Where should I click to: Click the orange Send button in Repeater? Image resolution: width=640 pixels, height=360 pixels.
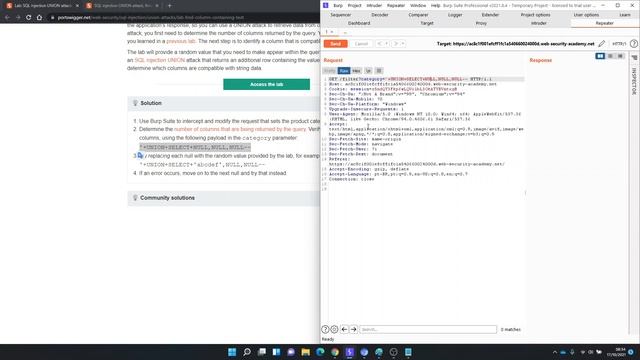click(x=335, y=44)
